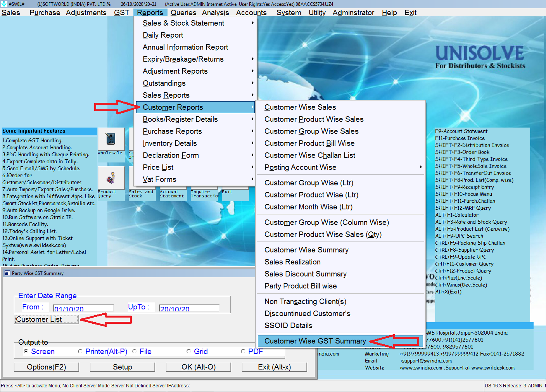This screenshot has height=392, width=546.
Task: Click the Wholesale invoice icon
Action: pos(111,139)
